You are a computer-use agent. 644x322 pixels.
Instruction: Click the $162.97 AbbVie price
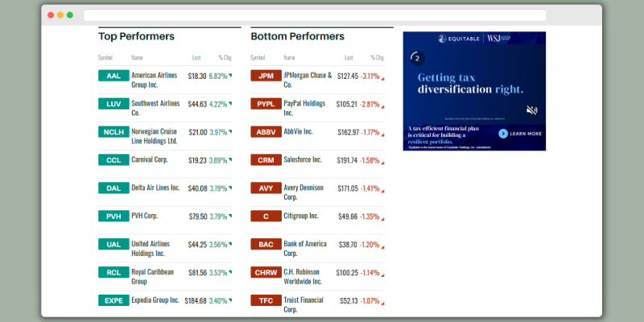point(349,133)
